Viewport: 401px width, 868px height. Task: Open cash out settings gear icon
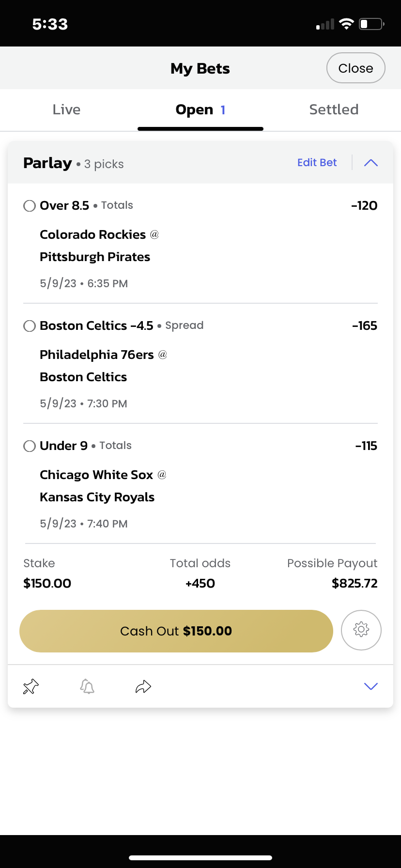pos(361,630)
